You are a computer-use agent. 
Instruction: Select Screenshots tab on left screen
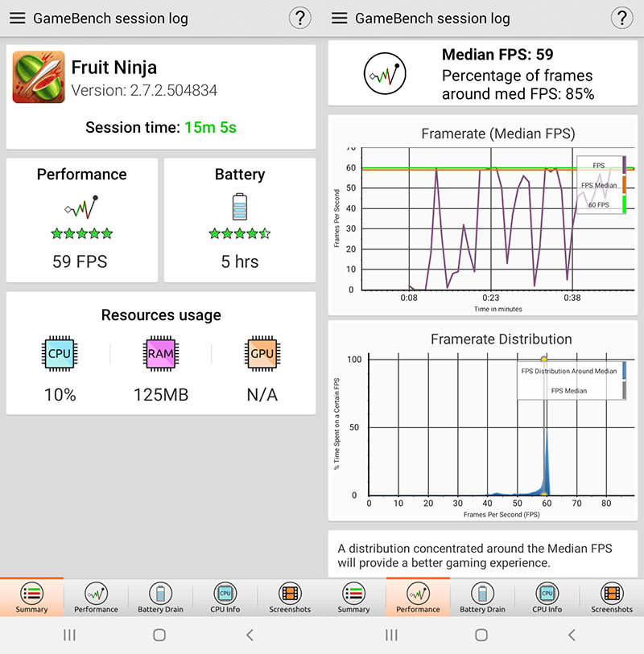point(290,597)
